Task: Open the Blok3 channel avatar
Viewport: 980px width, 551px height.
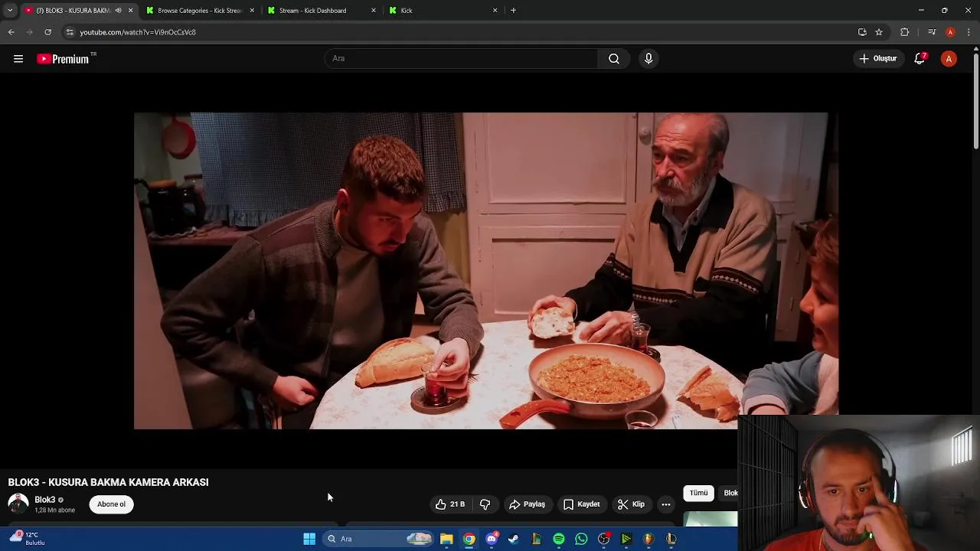Action: (18, 504)
